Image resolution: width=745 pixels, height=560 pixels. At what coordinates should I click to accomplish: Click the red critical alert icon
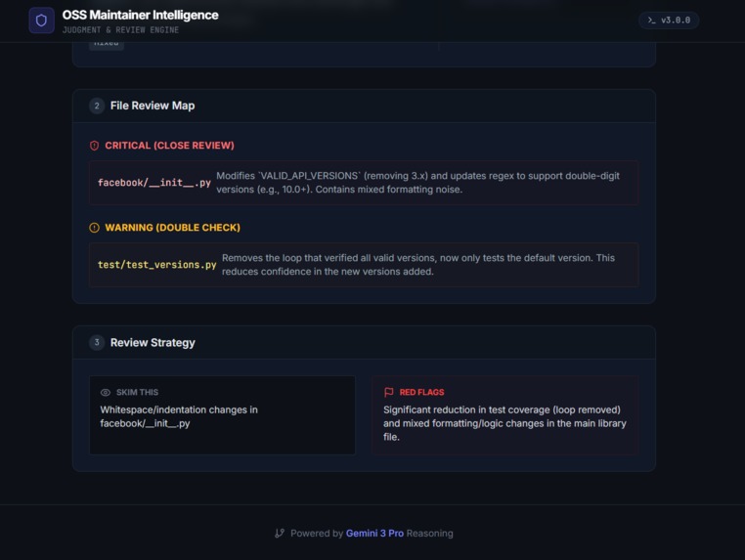94,146
